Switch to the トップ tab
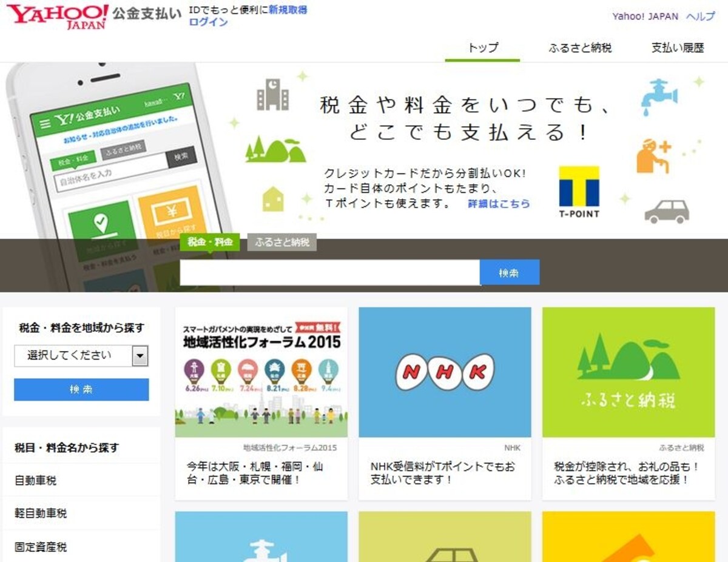Viewport: 728px width, 562px height. [x=483, y=48]
